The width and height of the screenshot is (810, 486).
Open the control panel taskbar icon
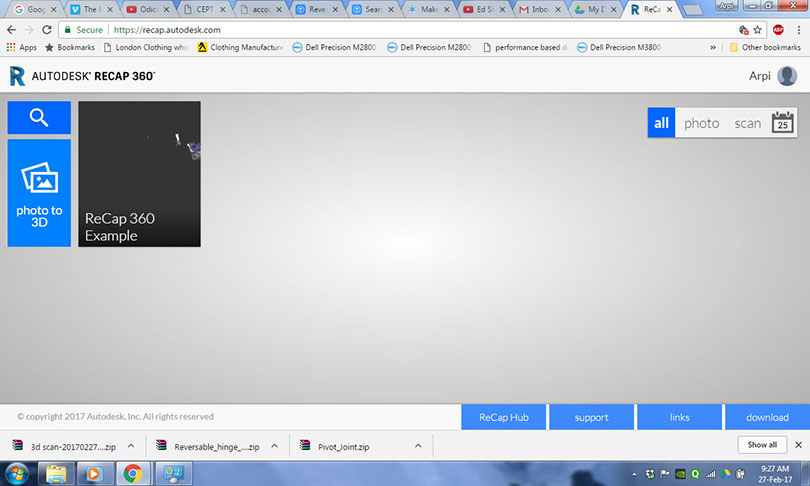pos(173,474)
